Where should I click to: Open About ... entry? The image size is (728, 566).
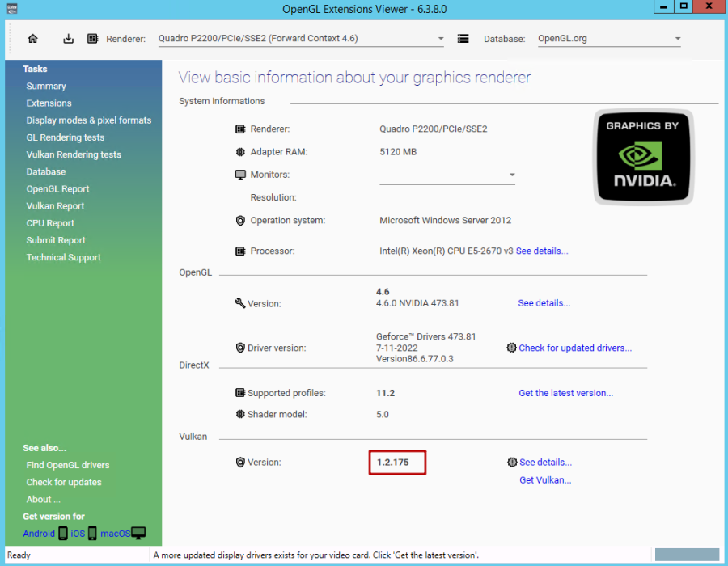(43, 500)
